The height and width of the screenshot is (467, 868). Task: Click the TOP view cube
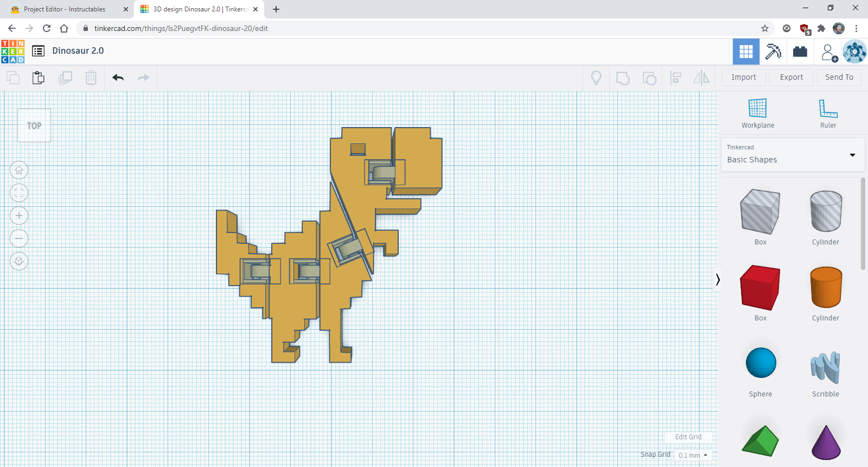[x=34, y=125]
